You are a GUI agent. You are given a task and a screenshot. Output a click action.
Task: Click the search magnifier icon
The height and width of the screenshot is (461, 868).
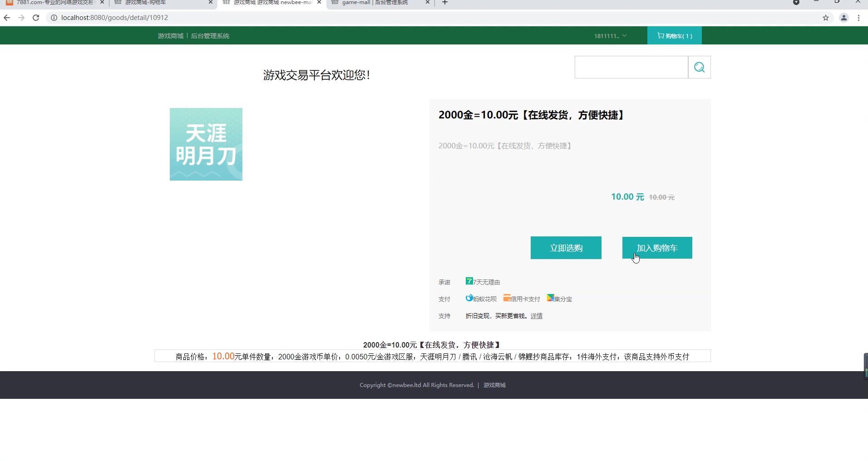(699, 67)
